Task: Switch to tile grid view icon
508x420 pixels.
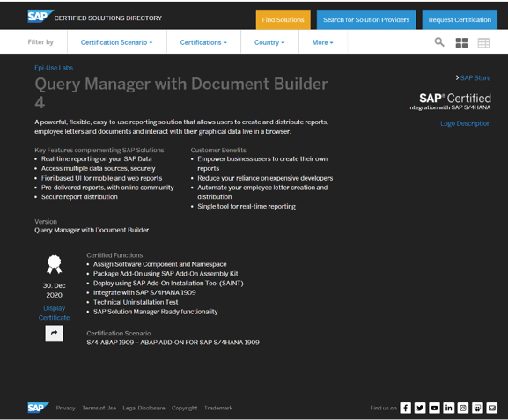Action: [x=461, y=43]
